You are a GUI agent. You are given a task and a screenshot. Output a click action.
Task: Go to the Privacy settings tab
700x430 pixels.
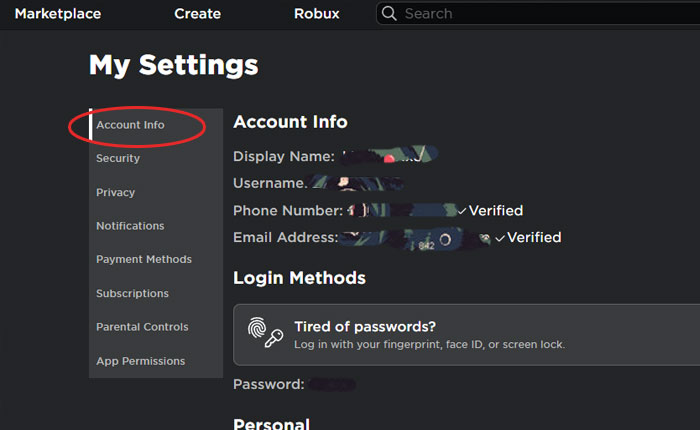point(115,192)
